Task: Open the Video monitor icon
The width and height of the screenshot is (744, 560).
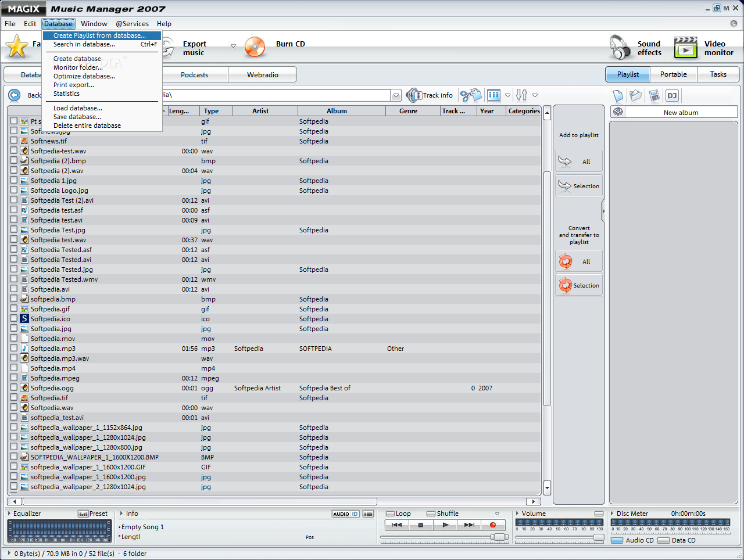Action: coord(685,48)
